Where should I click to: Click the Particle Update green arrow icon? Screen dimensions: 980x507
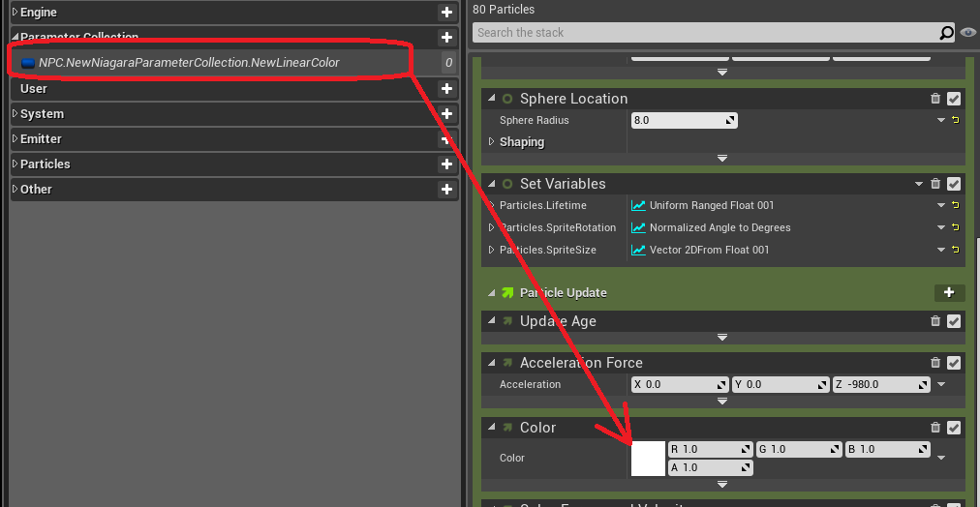[507, 293]
